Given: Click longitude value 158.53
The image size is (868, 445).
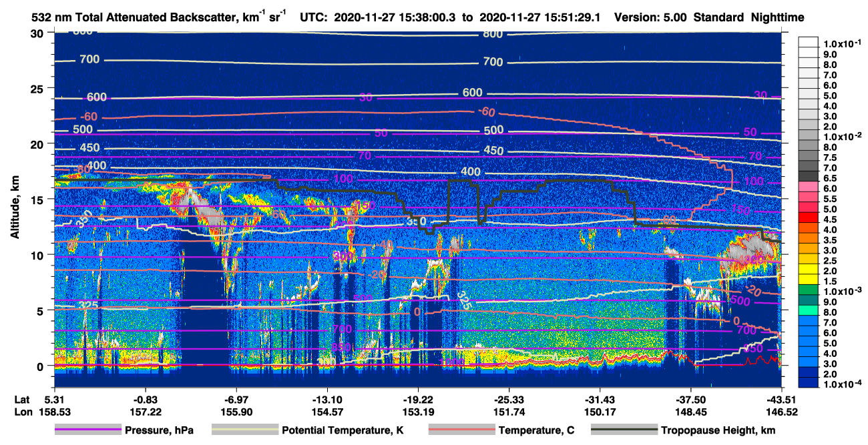Looking at the screenshot, I should 54,412.
